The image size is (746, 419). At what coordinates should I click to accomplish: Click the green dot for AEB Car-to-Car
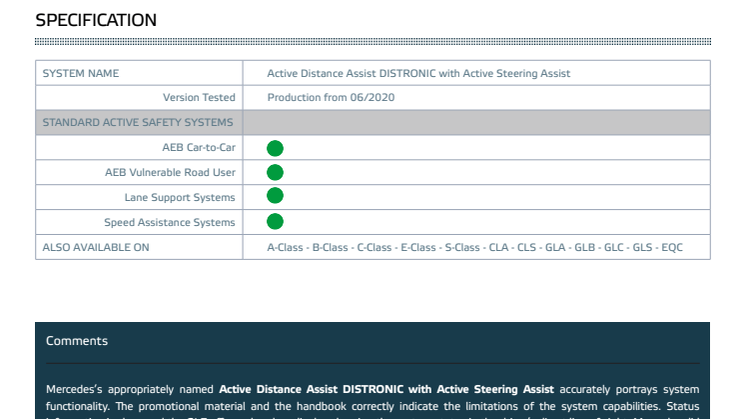tap(275, 148)
